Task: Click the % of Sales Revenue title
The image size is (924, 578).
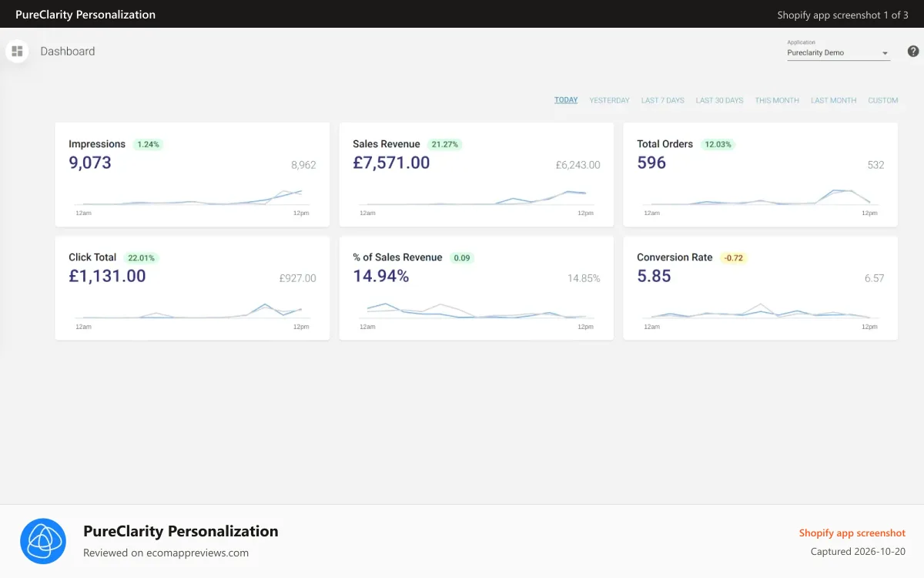Action: [398, 257]
